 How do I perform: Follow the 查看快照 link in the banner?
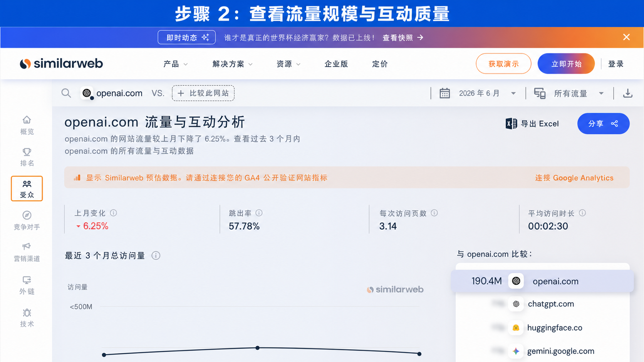point(403,37)
